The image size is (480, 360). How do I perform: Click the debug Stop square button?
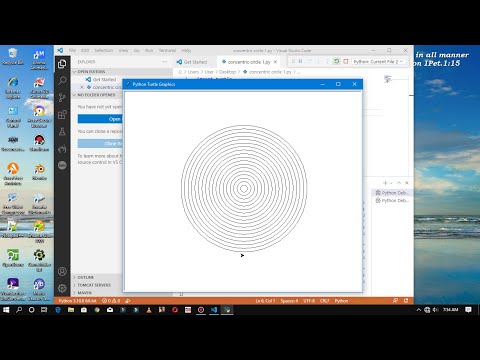[346, 62]
